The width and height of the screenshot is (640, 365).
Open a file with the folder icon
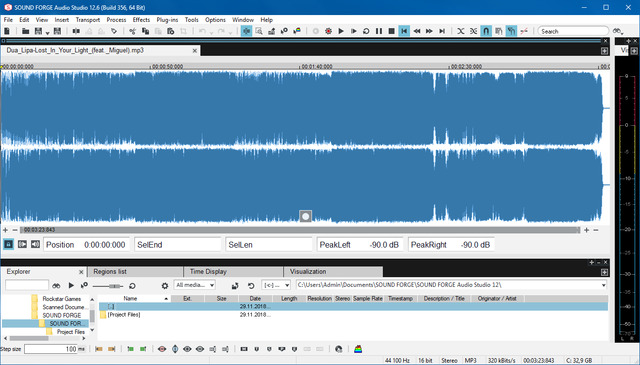pos(25,31)
